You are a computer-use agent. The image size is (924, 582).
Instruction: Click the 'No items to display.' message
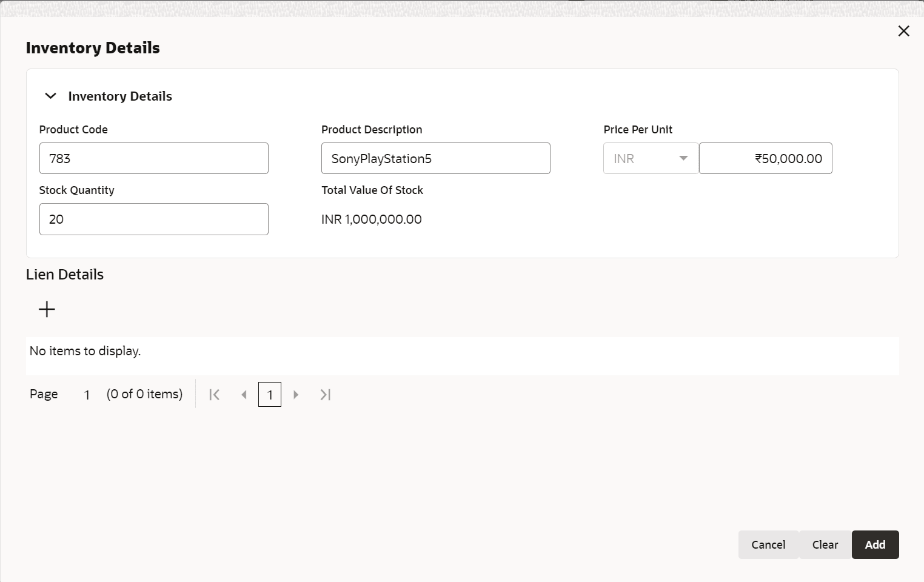pyautogui.click(x=85, y=351)
